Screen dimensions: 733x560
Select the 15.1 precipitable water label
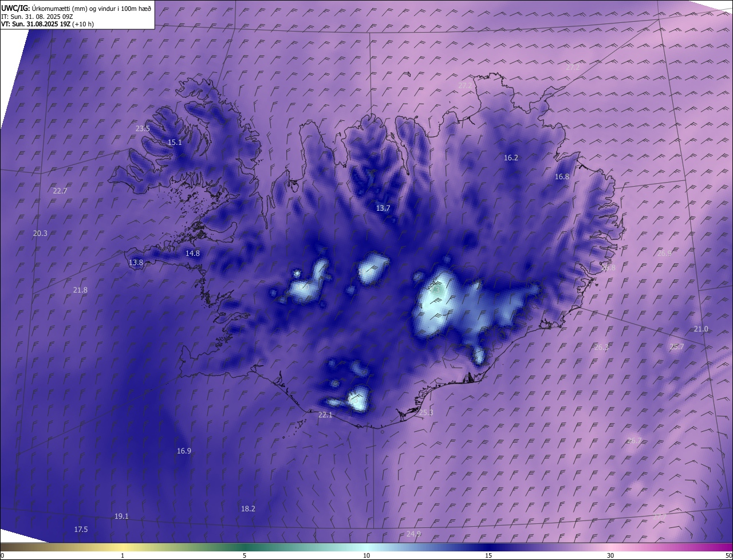point(175,143)
